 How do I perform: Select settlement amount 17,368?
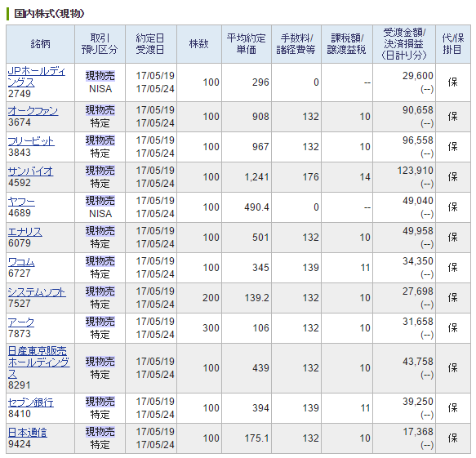tap(418, 432)
